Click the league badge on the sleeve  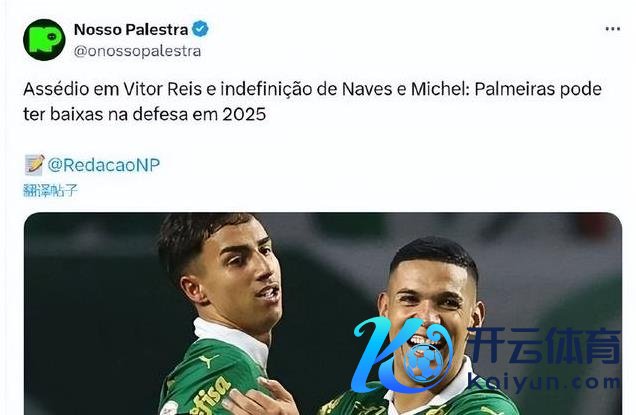tap(168, 408)
